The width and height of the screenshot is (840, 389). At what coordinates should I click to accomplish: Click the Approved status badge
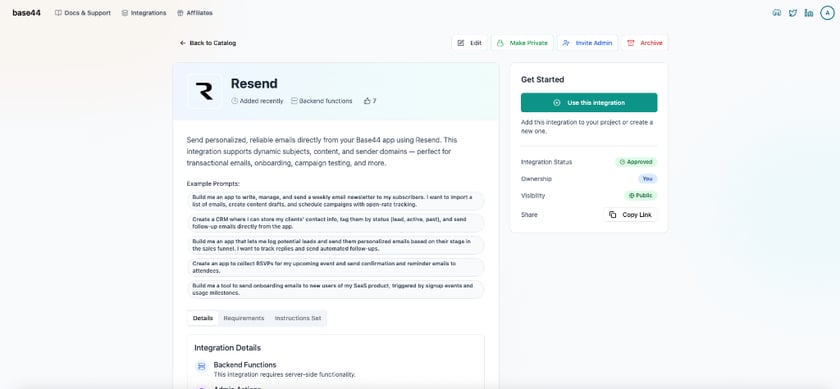pyautogui.click(x=636, y=162)
